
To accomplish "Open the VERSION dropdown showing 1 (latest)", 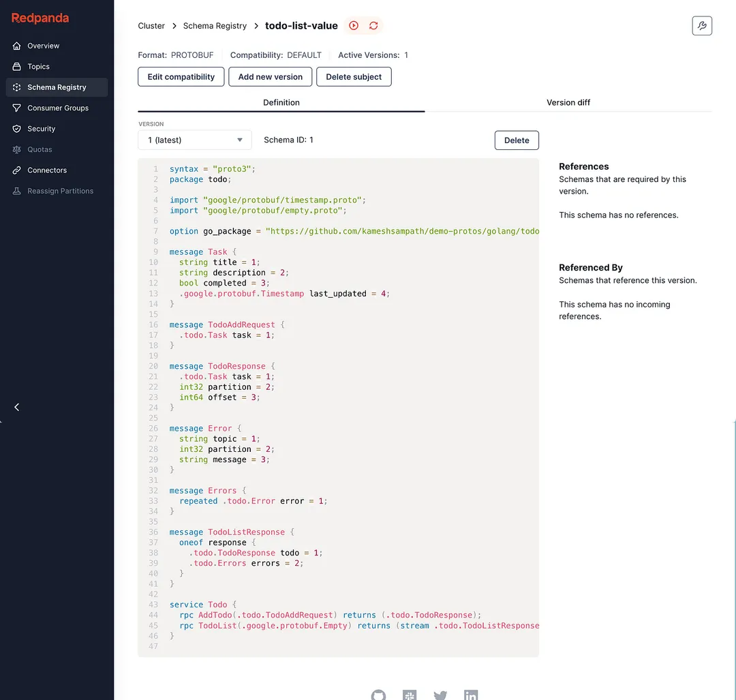I will tap(195, 139).
